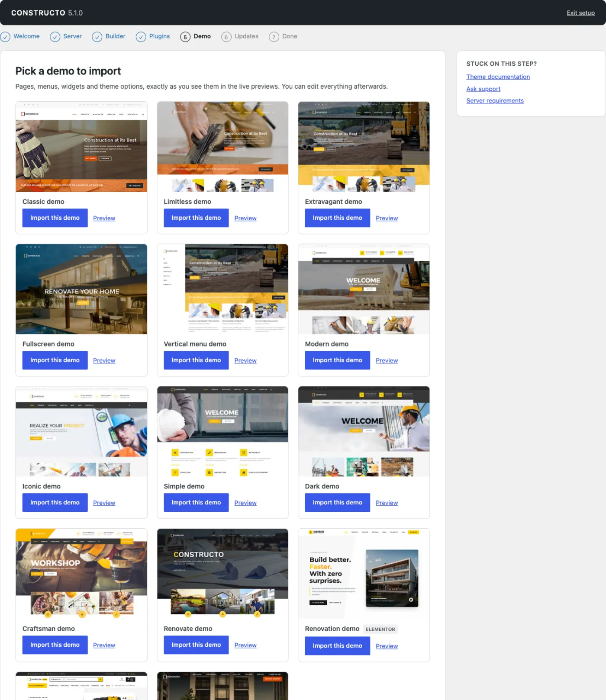Import the Classic demo
Screen dimensions: 606x700
(55, 218)
